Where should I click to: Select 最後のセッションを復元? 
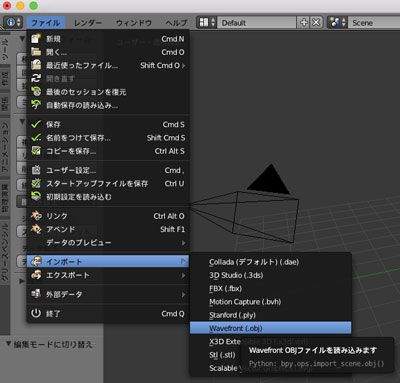pos(108,92)
